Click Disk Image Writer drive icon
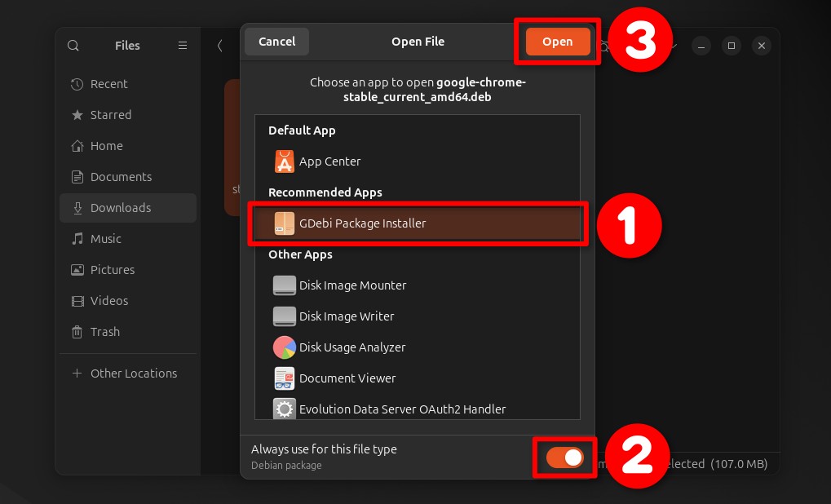 284,316
